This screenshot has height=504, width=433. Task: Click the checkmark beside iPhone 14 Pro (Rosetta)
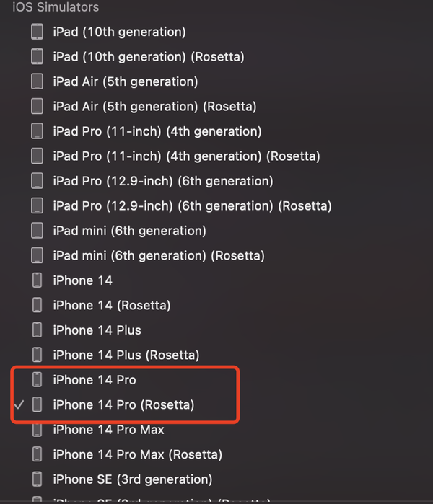19,404
